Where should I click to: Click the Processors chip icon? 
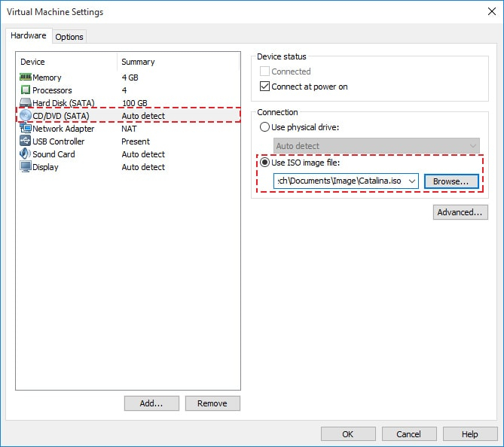(x=25, y=90)
